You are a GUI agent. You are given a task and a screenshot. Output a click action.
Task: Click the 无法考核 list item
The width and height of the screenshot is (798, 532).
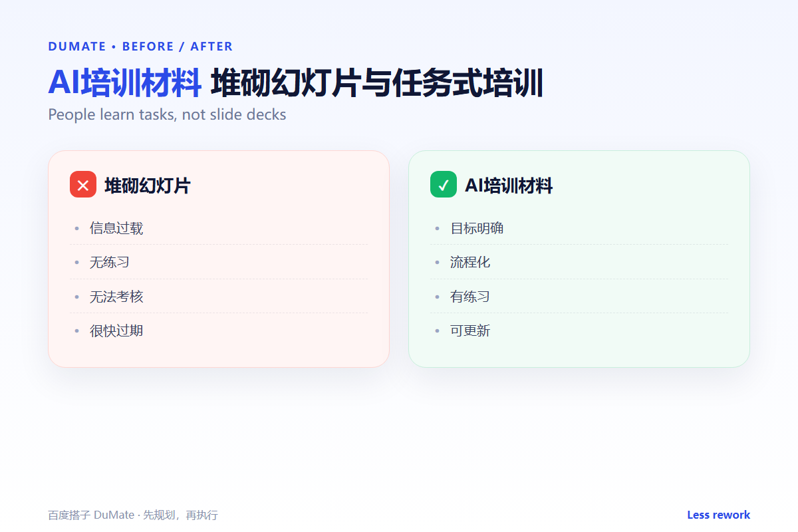(219, 297)
